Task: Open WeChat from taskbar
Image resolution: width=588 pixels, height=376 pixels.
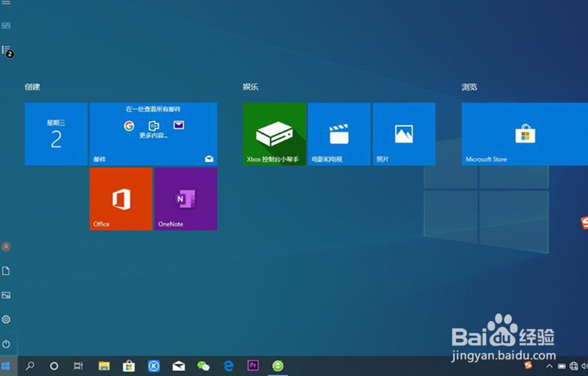Action: click(203, 366)
